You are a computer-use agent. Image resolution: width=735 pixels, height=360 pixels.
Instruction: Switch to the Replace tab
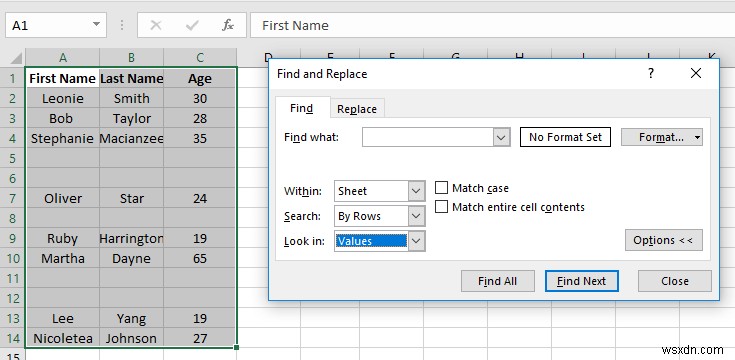357,109
